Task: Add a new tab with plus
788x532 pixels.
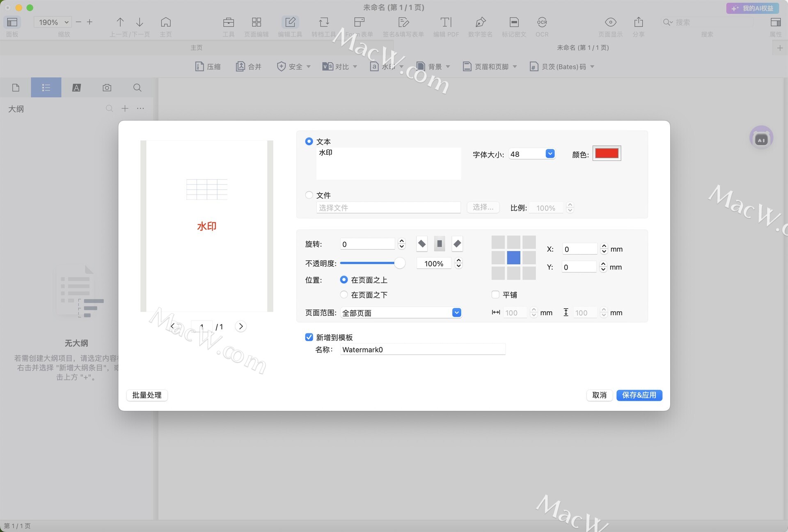Action: 780,48
